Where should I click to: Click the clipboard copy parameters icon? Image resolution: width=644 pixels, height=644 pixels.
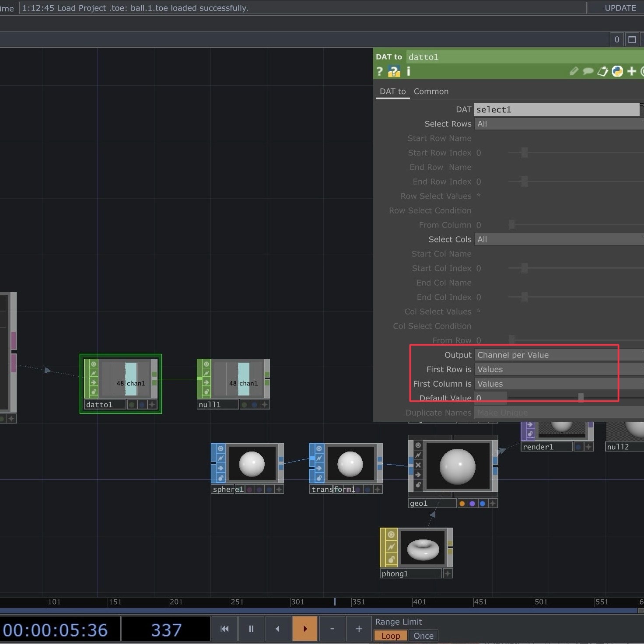point(602,71)
